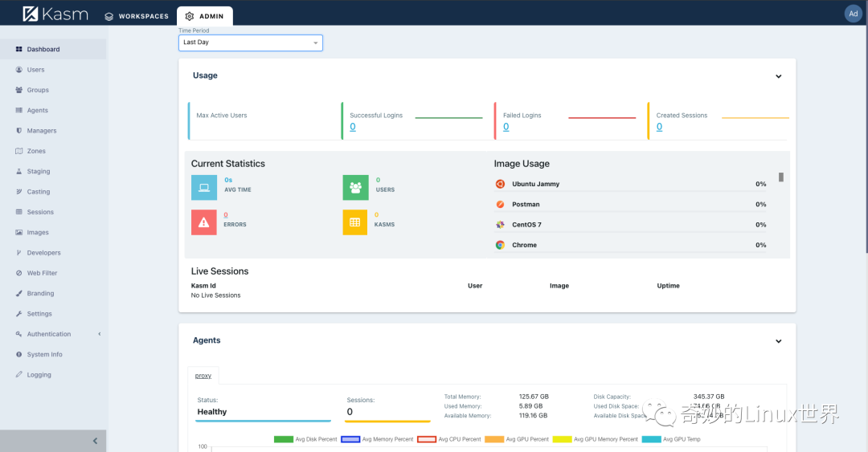868x452 pixels.
Task: Click the Sessions table icon
Action: [x=18, y=212]
